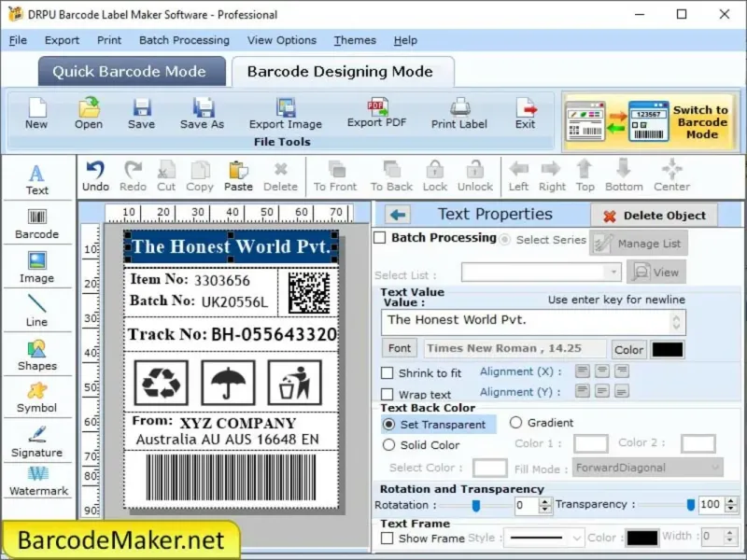Open the View Options menu

coord(282,40)
